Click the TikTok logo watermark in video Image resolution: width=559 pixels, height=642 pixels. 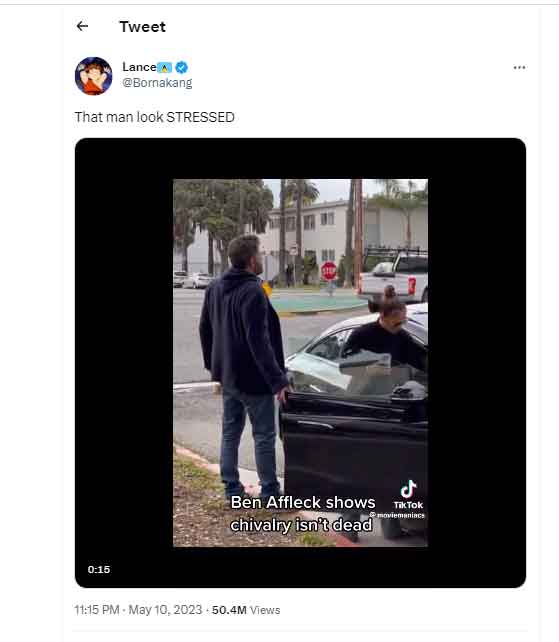click(x=408, y=495)
